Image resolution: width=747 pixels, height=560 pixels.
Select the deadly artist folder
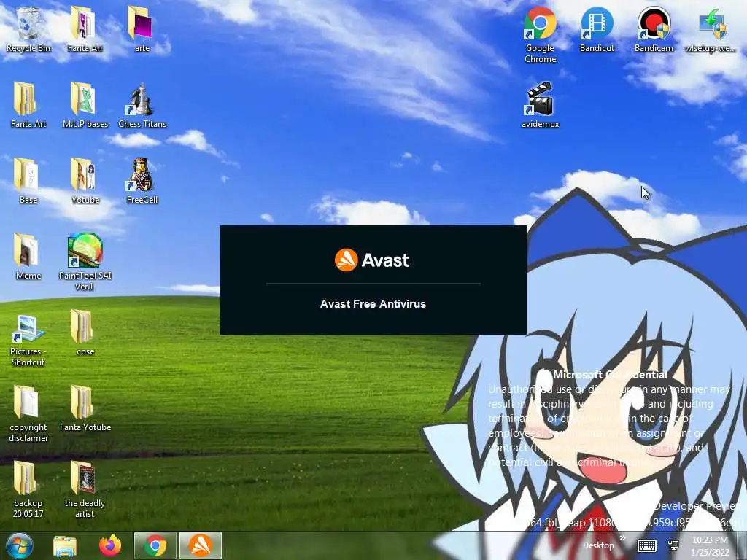(x=85, y=489)
